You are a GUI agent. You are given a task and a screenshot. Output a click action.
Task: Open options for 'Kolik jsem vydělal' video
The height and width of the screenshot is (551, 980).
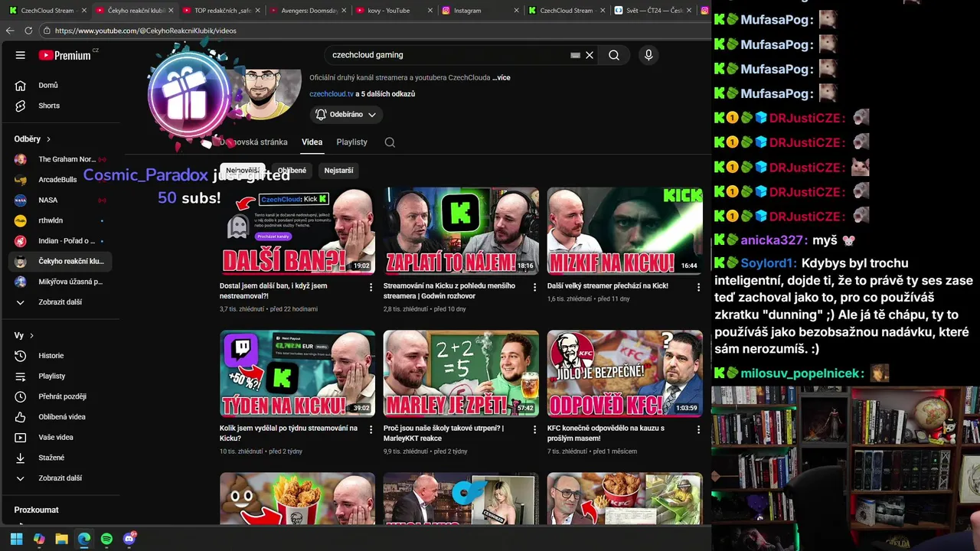371,429
